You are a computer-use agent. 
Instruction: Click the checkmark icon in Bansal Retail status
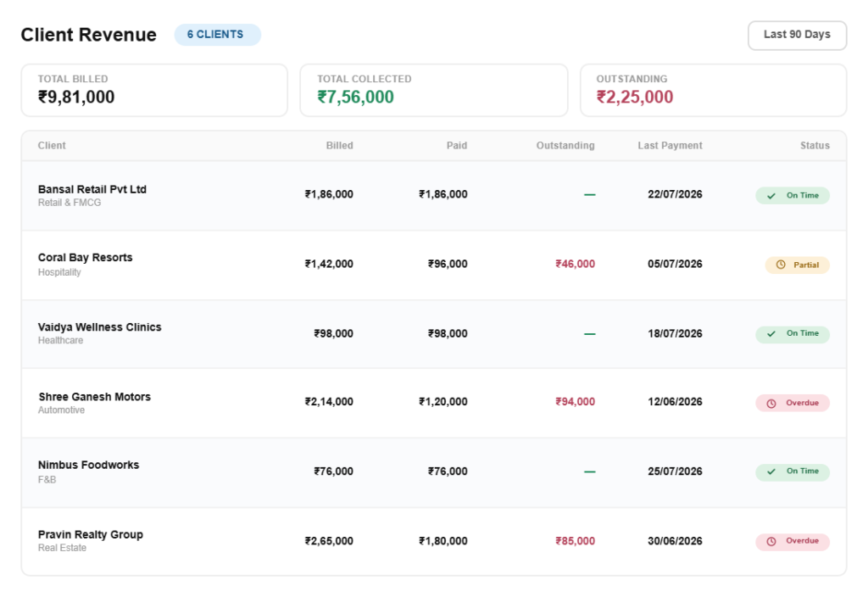tap(771, 196)
